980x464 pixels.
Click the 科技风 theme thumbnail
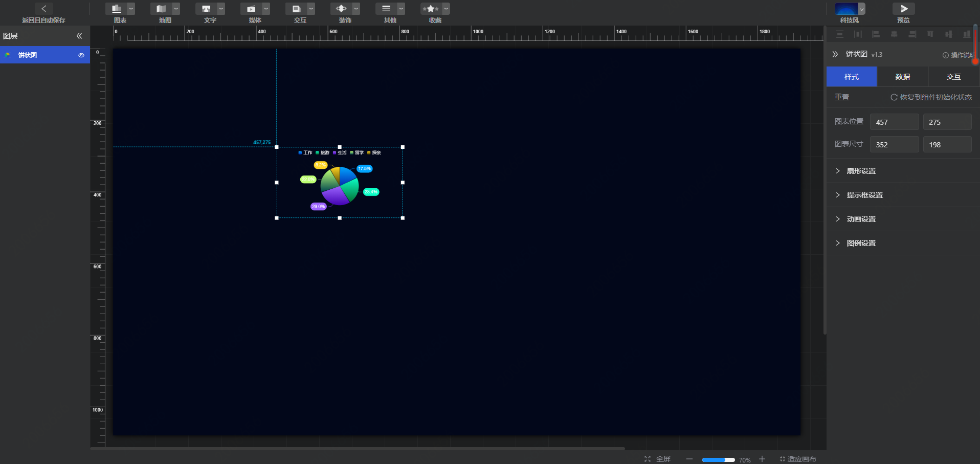tap(847, 9)
